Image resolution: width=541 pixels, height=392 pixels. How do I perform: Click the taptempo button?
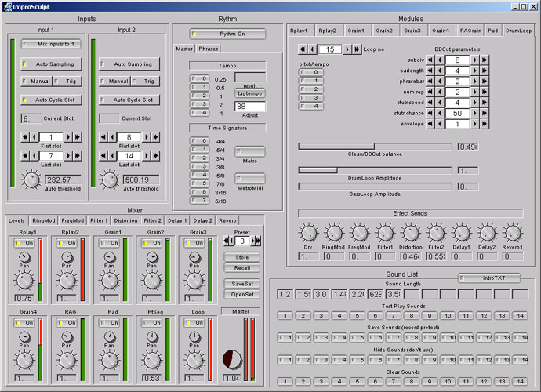[x=250, y=93]
